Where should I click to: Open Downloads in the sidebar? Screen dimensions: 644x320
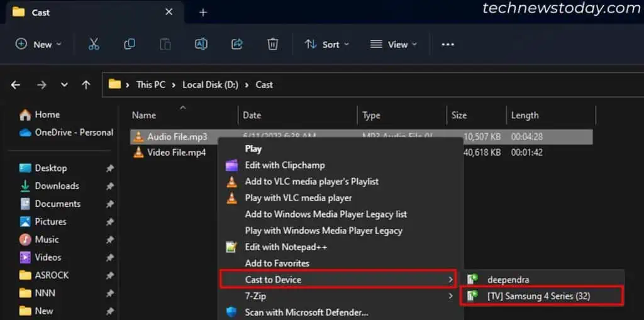point(57,186)
